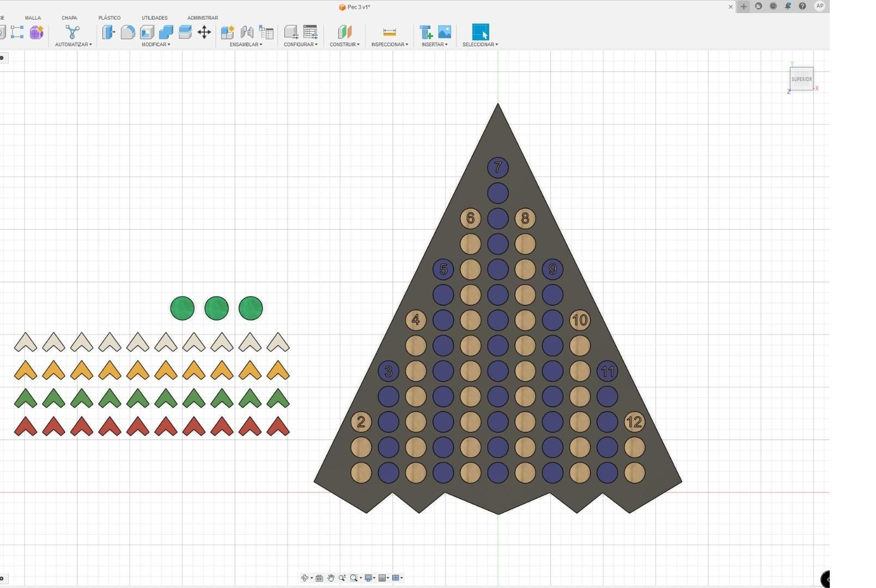Expand the CONFIGURAR dropdown
This screenshot has height=588, width=876.
[301, 45]
